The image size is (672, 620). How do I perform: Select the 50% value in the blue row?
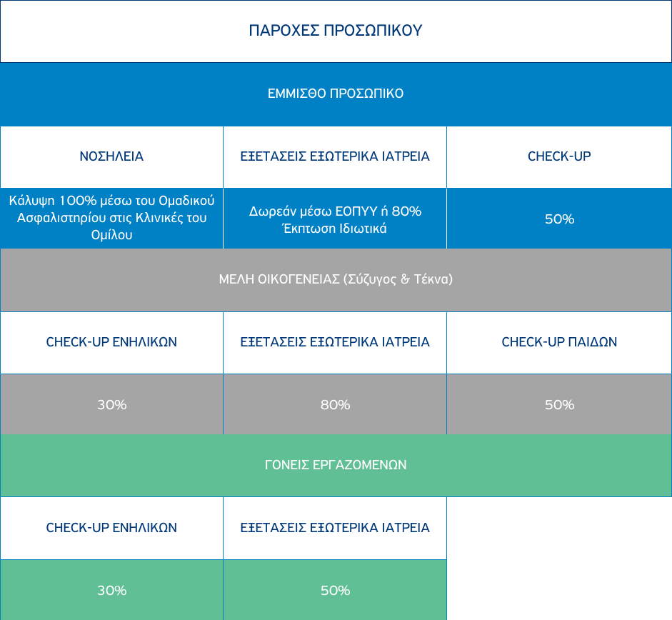[559, 219]
